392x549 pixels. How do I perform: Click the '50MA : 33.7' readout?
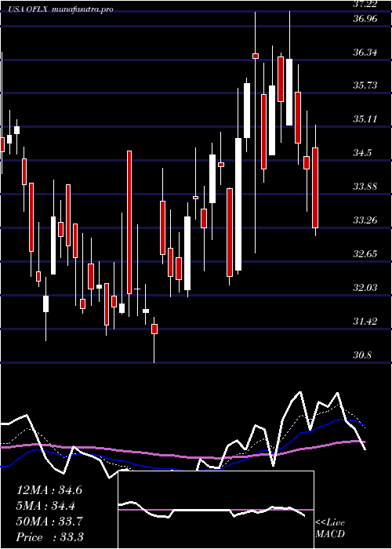(x=49, y=522)
